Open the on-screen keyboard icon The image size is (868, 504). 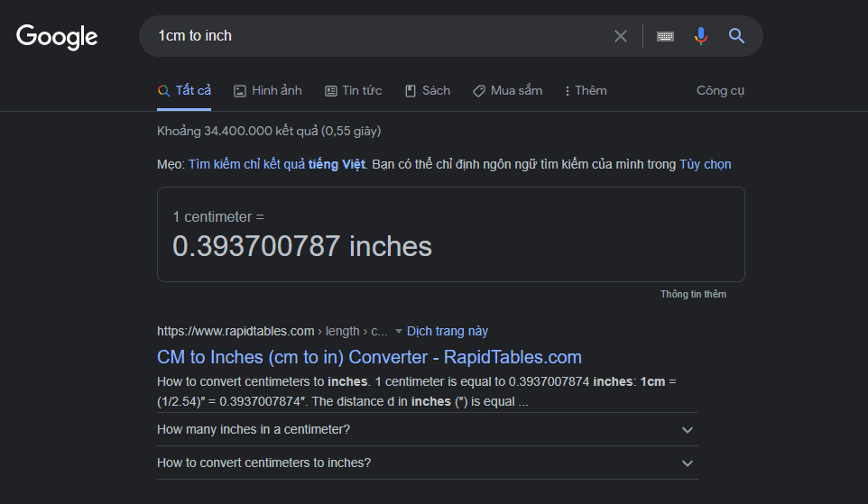pyautogui.click(x=666, y=36)
